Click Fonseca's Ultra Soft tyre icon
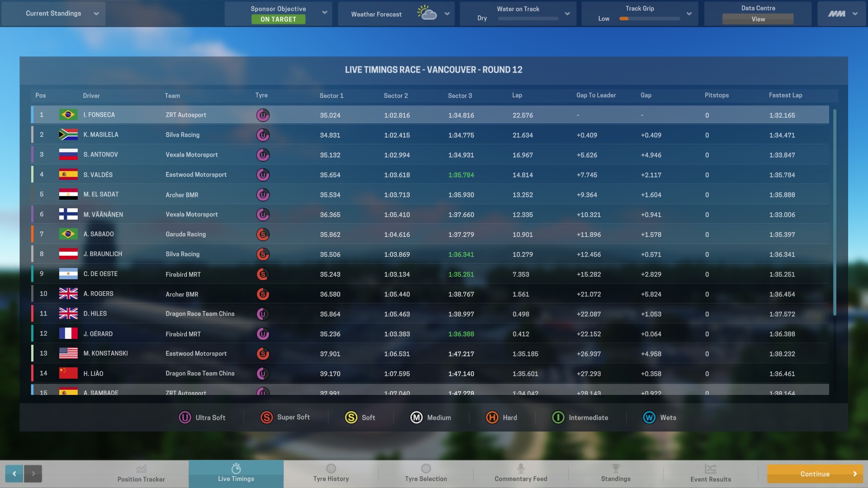Screen dimensions: 868x488 263,115
